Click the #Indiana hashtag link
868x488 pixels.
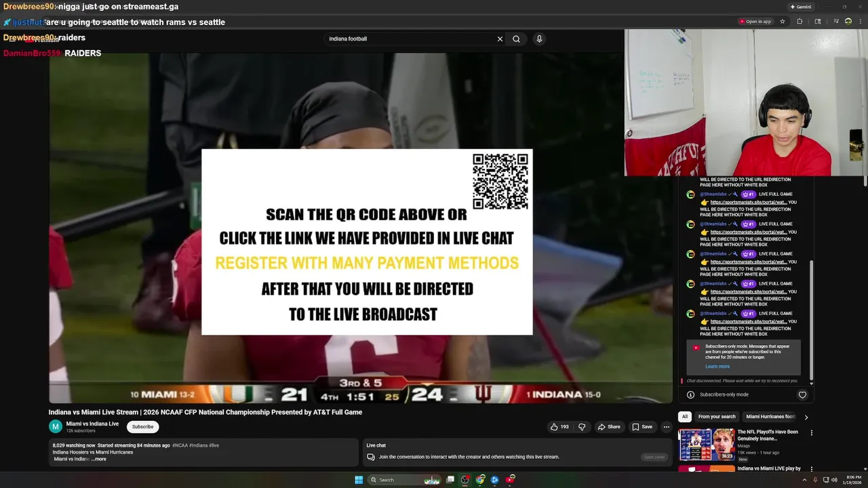click(198, 445)
